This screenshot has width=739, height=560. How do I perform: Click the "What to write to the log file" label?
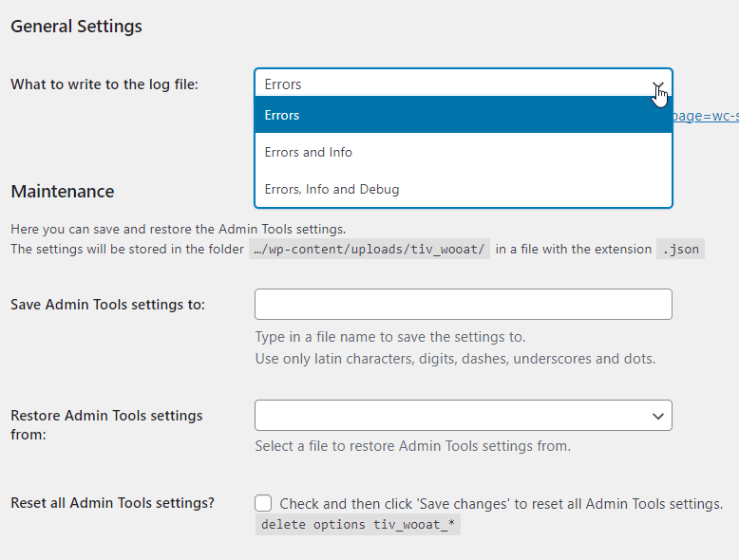click(104, 84)
